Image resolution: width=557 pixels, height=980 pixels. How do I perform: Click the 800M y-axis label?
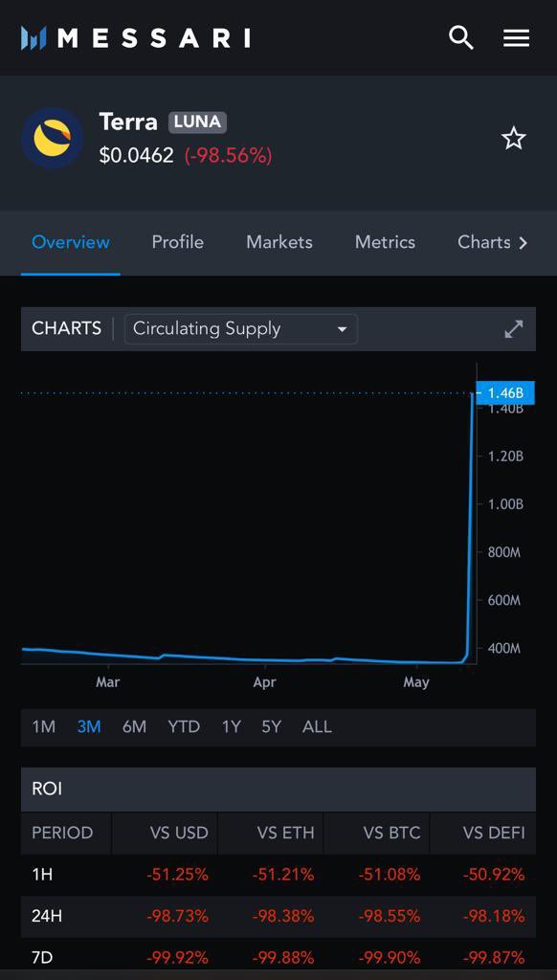[503, 552]
